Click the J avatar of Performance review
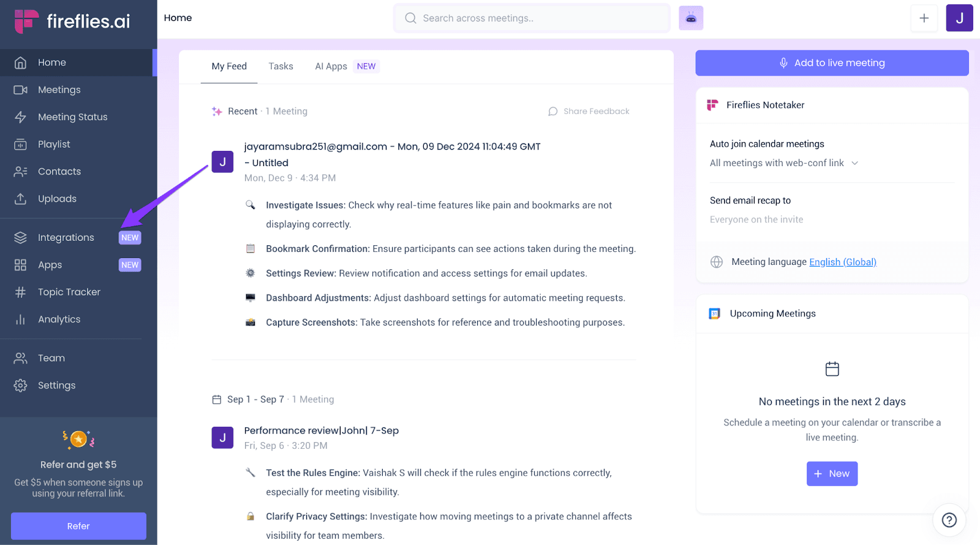Viewport: 980px width, 545px height. pyautogui.click(x=222, y=438)
